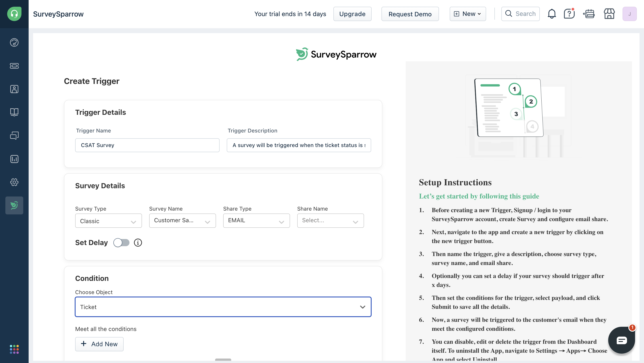Viewport: 644px width, 363px height.
Task: Open the marketplace store icon
Action: point(609,14)
